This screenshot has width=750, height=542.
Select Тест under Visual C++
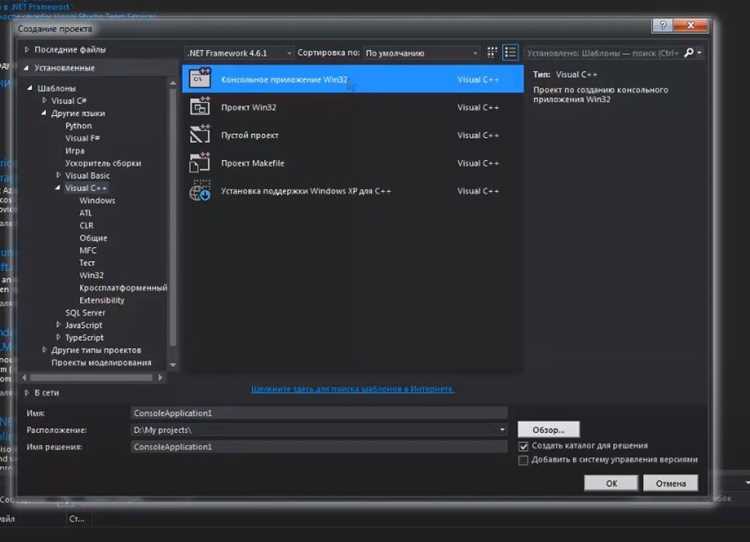pos(87,263)
